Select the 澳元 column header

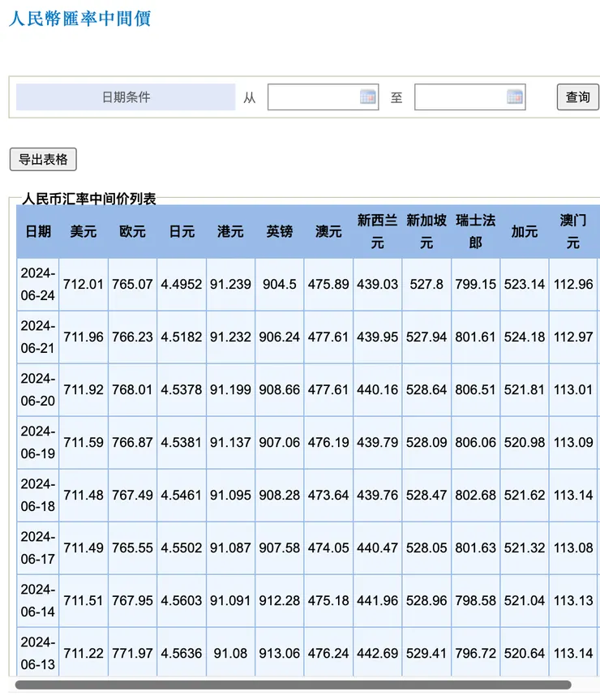pyautogui.click(x=328, y=231)
